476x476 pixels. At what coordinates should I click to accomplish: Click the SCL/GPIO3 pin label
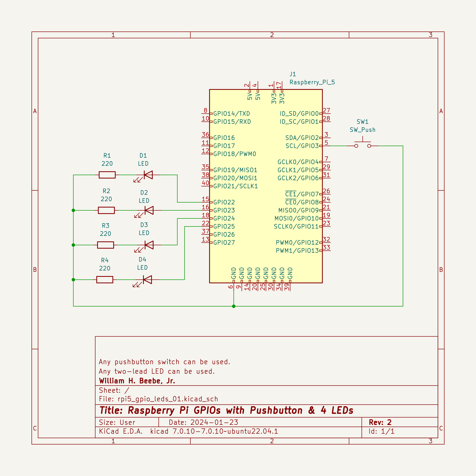click(302, 146)
